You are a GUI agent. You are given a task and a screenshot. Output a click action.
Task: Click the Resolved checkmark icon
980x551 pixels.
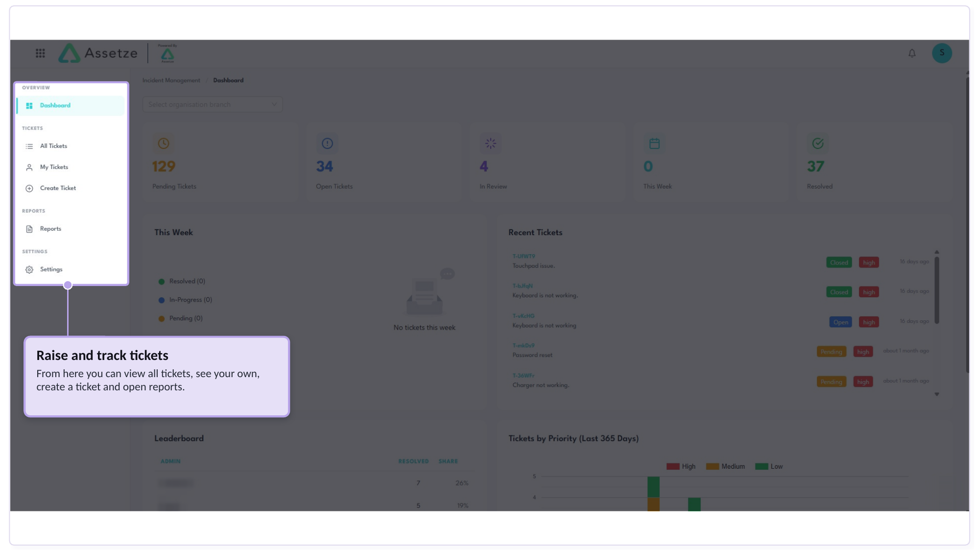(818, 144)
